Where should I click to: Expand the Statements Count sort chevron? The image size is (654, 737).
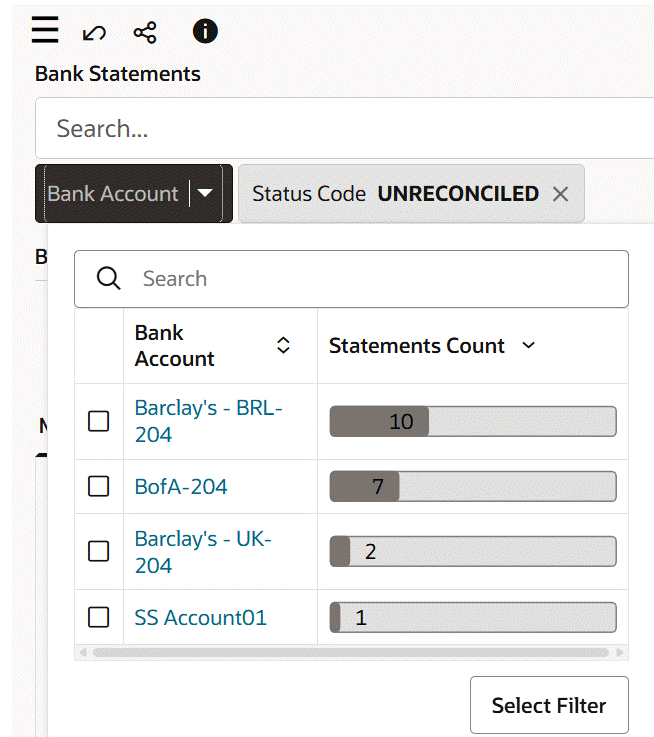coord(529,346)
